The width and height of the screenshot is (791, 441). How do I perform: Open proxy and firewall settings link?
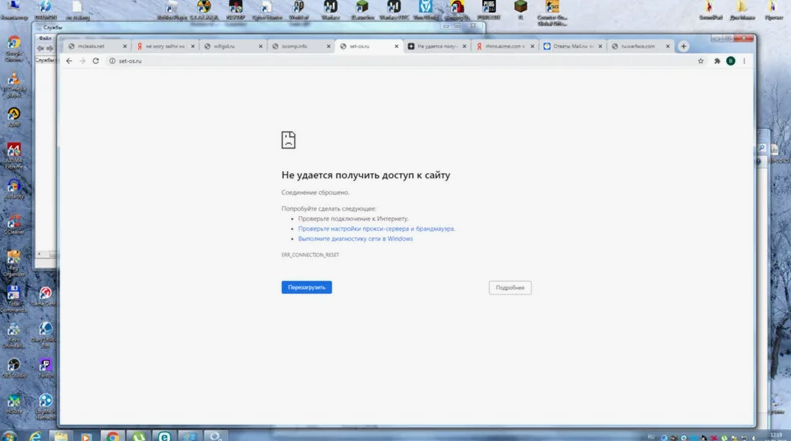(376, 229)
